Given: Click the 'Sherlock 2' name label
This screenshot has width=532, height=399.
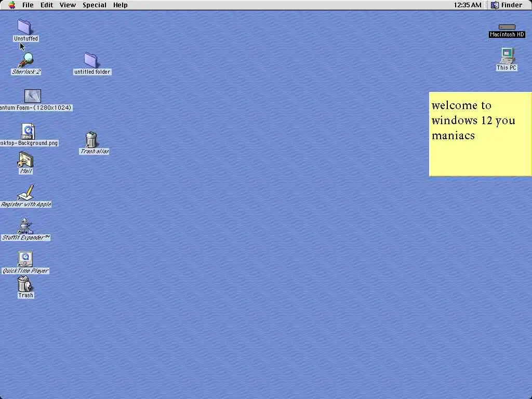Looking at the screenshot, I should click(x=26, y=72).
